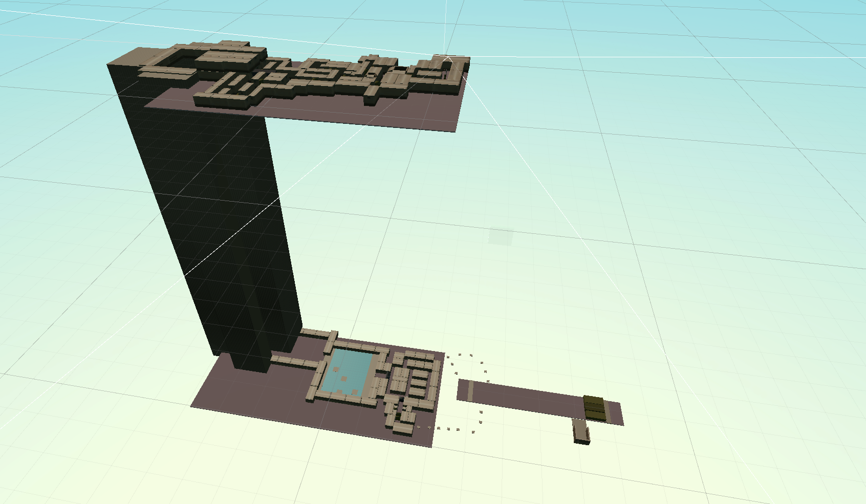Click the beige stripe right of the olive block

(608, 412)
